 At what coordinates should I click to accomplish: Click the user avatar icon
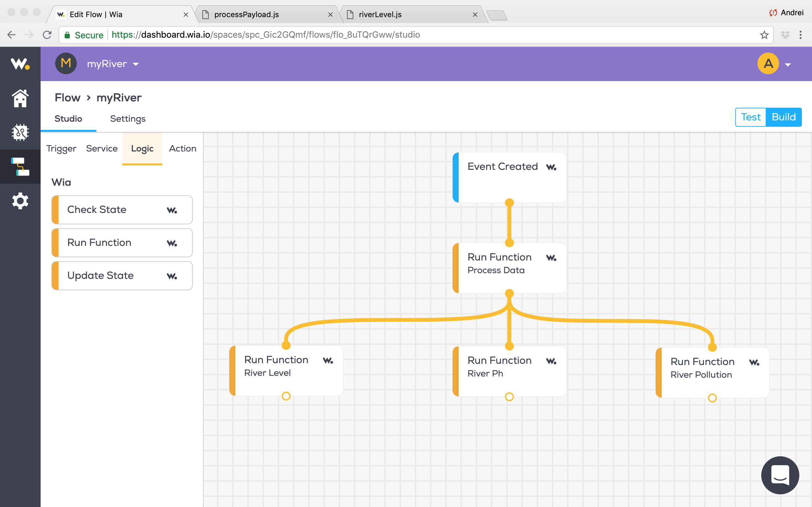768,63
